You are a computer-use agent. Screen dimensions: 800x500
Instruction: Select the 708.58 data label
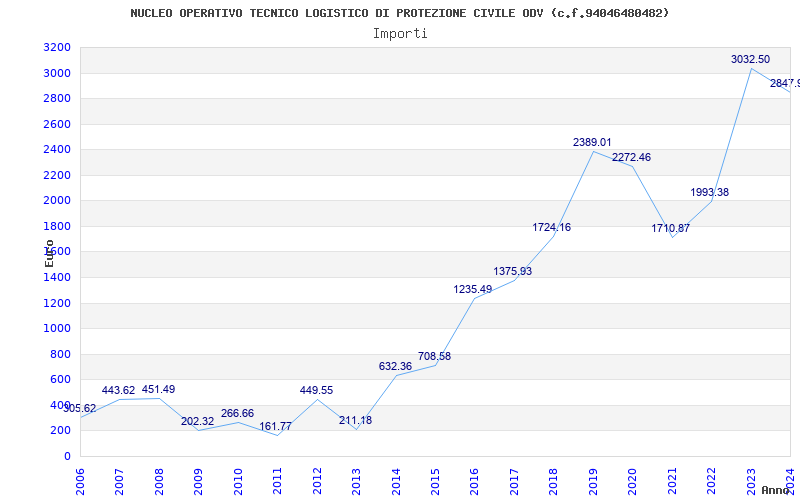click(434, 356)
